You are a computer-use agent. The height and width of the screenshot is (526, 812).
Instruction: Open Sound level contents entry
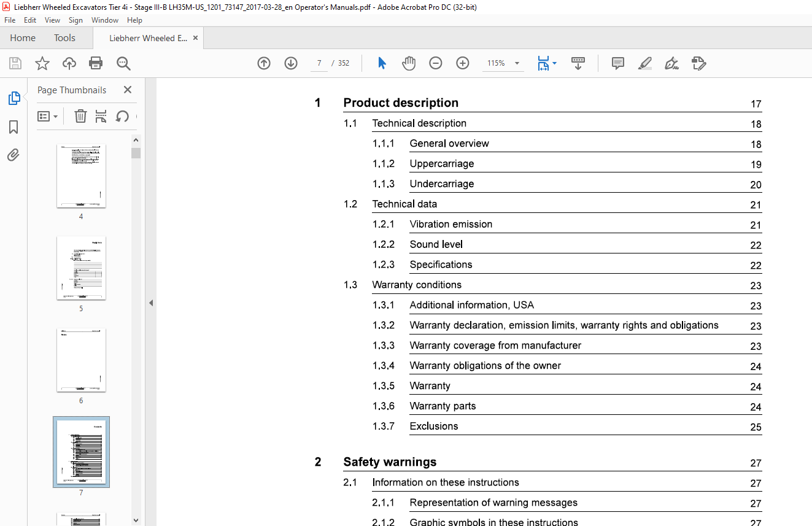pos(436,244)
